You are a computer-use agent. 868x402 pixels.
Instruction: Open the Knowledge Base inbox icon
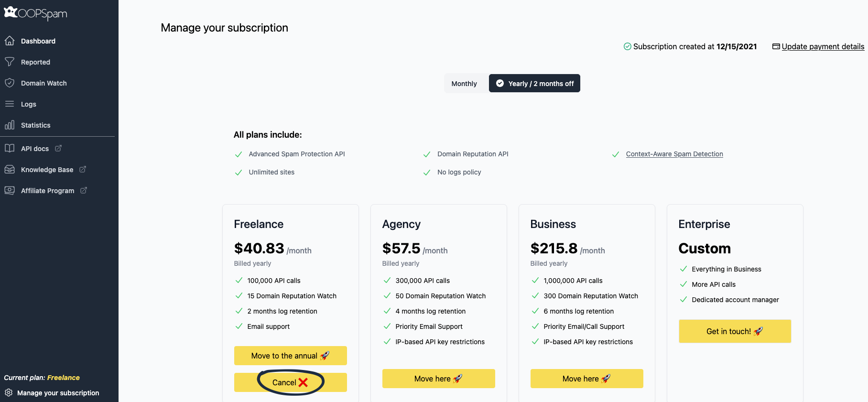10,169
